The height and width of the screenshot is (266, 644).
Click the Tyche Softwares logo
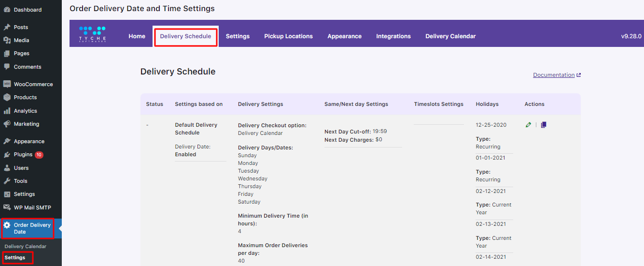click(x=92, y=34)
